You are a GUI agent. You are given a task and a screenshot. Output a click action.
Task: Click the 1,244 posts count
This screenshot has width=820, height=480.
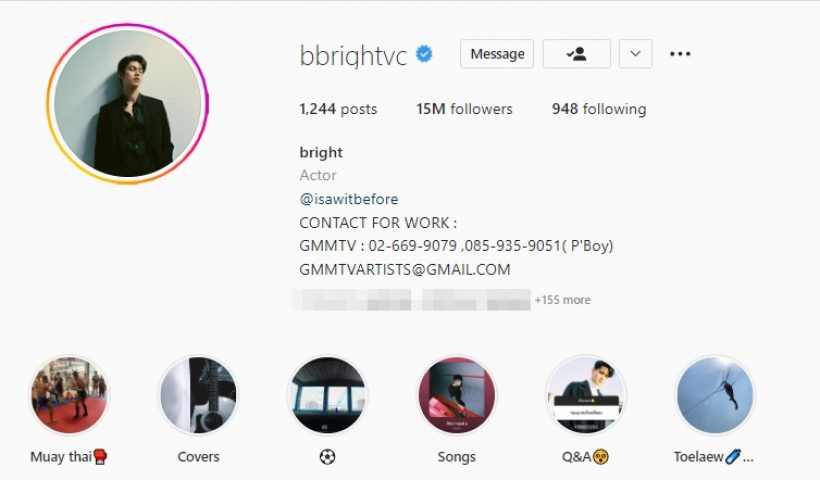pyautogui.click(x=338, y=109)
